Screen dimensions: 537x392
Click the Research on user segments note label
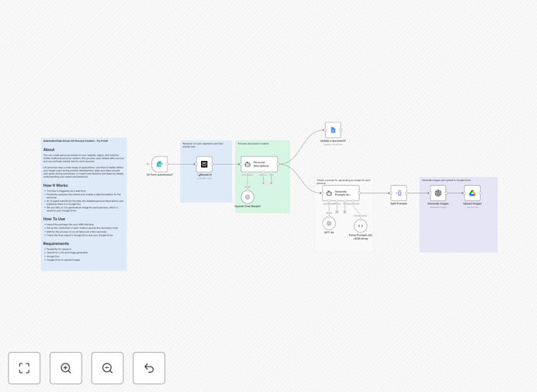[x=203, y=145]
